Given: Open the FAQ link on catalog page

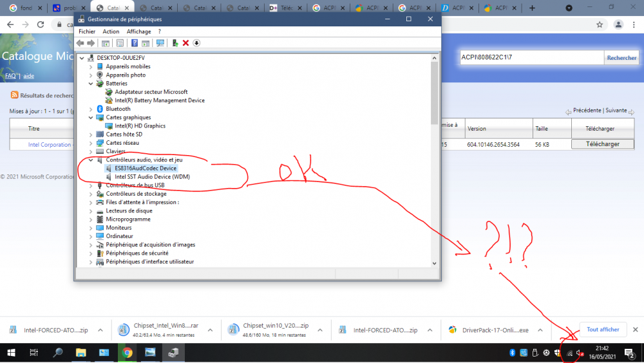Looking at the screenshot, I should (10, 76).
